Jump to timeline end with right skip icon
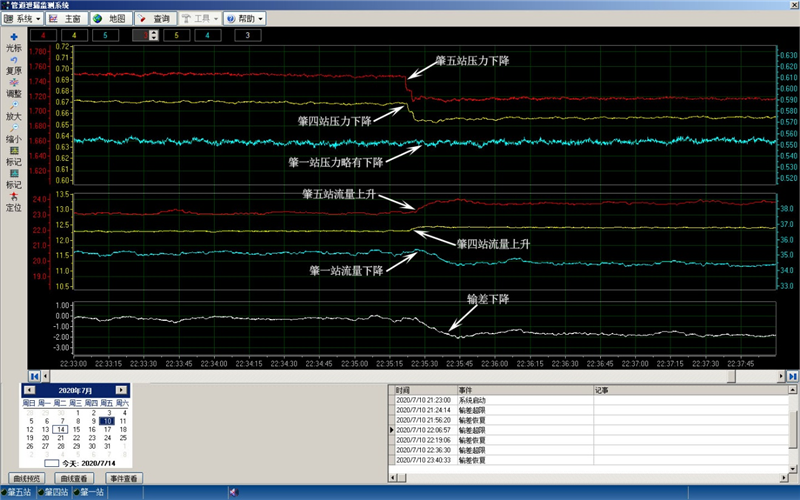The height and width of the screenshot is (500, 800). tap(793, 375)
